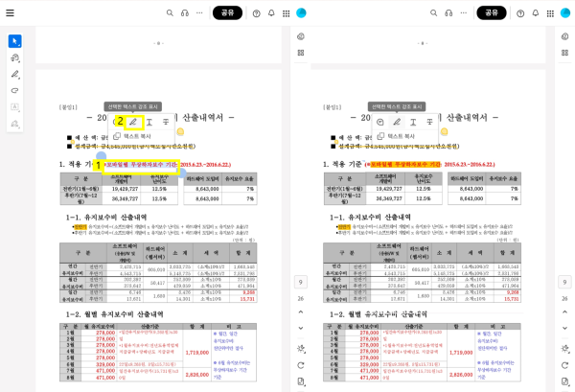Click underline text icon in left viewer popup

pyautogui.click(x=149, y=122)
